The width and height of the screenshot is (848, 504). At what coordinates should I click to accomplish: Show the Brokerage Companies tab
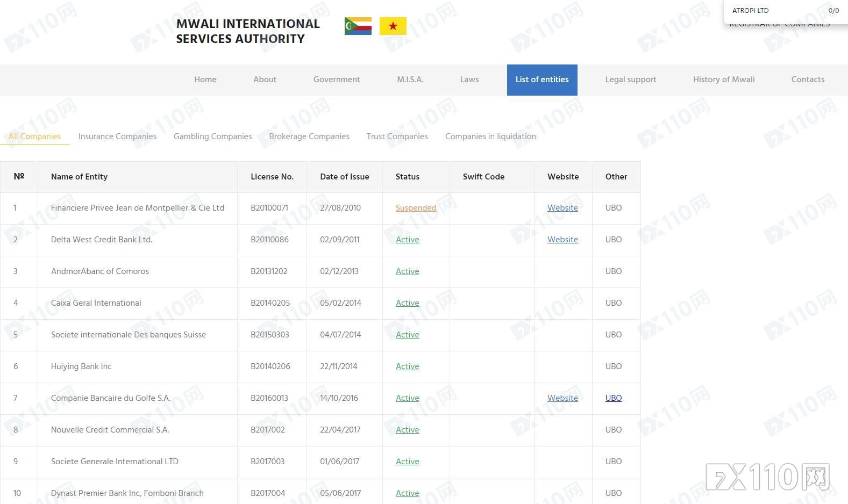pos(309,136)
